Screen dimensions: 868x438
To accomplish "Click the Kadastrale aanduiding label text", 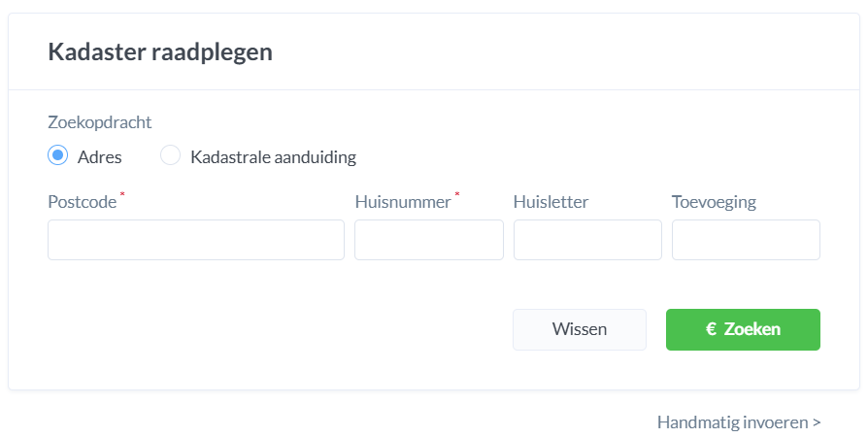I will (x=273, y=156).
